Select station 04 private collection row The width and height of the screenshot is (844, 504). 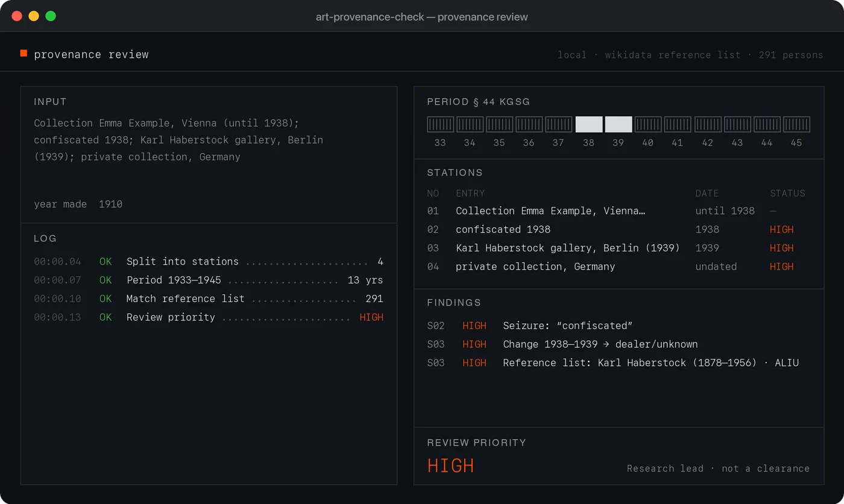[619, 266]
